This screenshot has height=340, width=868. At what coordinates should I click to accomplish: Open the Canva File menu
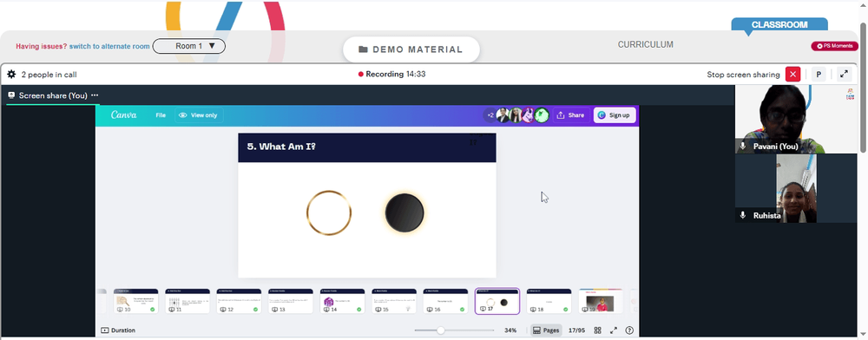click(x=161, y=115)
